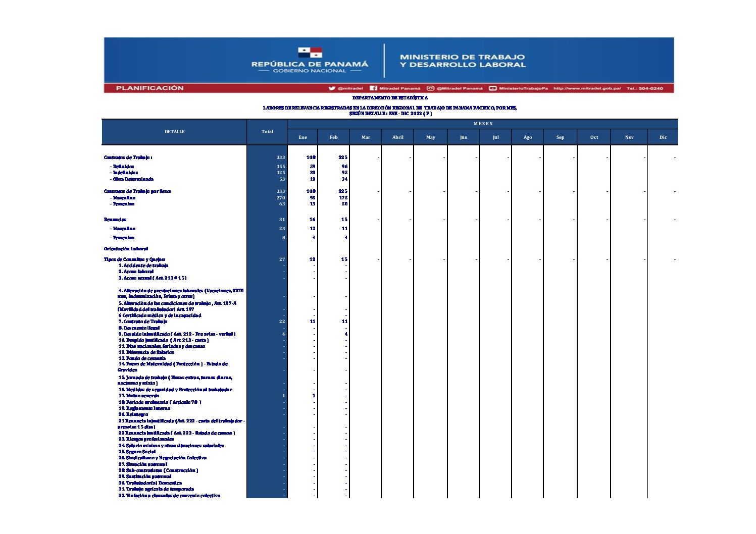Select the Jun column header
The image size is (756, 534).
coord(464,137)
